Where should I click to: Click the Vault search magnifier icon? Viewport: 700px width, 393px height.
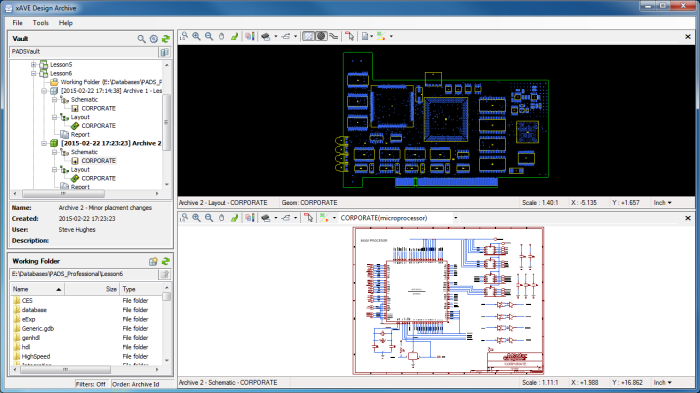click(x=141, y=39)
